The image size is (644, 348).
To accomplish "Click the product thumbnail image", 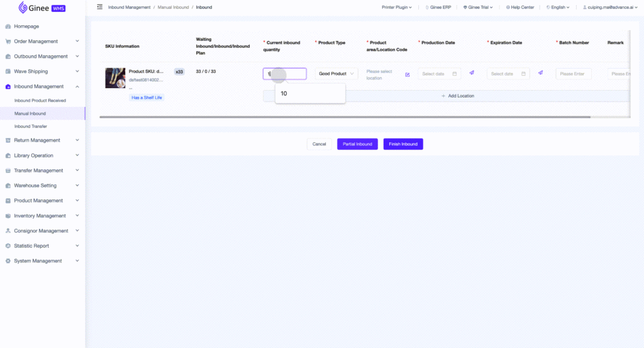I will coord(115,78).
